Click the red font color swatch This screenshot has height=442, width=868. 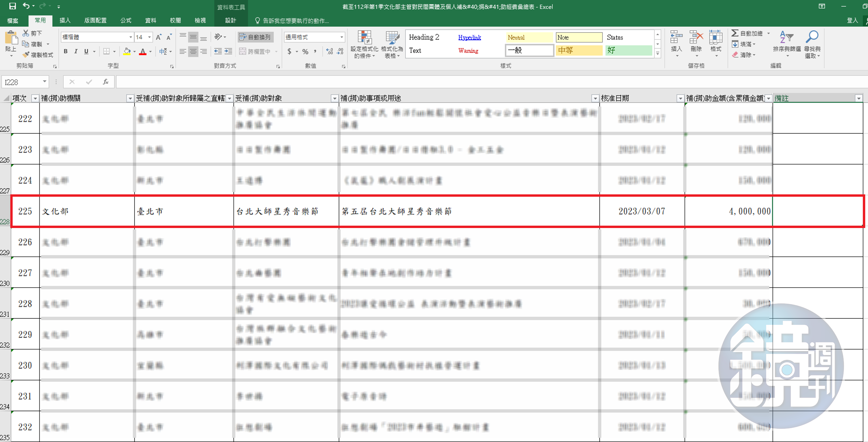(x=143, y=52)
